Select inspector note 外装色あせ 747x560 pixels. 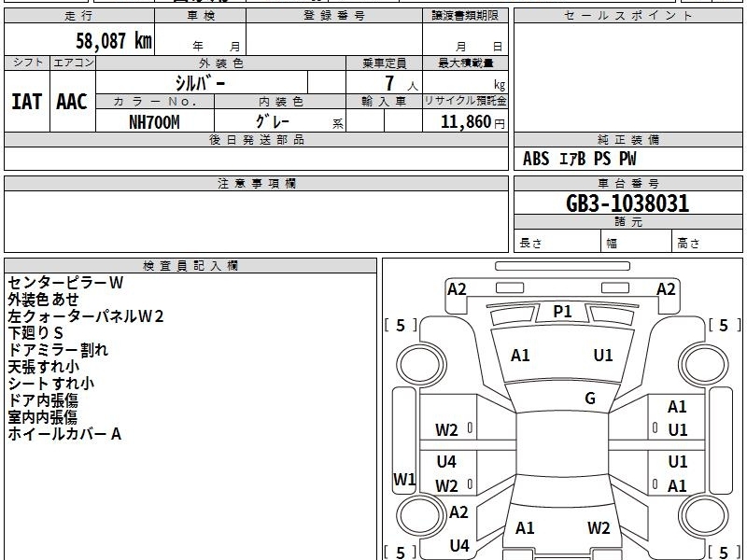(x=43, y=300)
